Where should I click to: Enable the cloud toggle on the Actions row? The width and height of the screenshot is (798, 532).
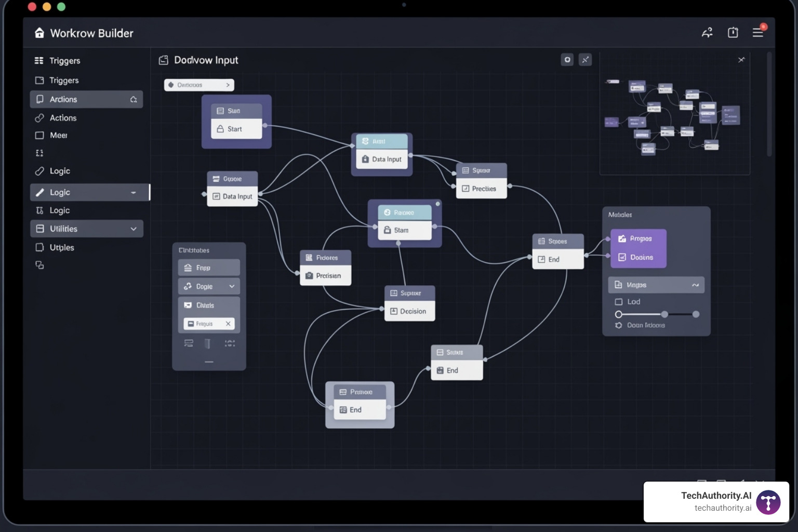(135, 99)
